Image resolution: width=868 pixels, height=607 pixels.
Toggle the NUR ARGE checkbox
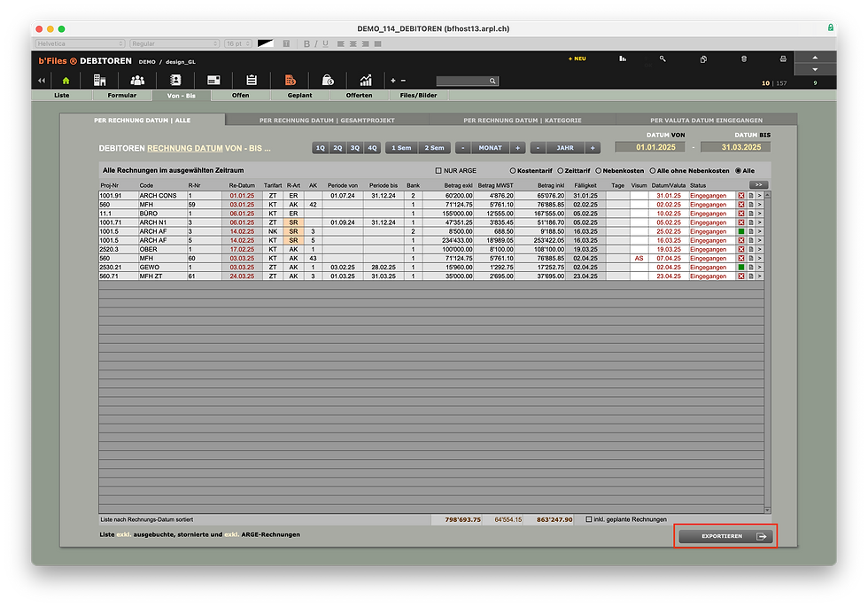point(438,170)
